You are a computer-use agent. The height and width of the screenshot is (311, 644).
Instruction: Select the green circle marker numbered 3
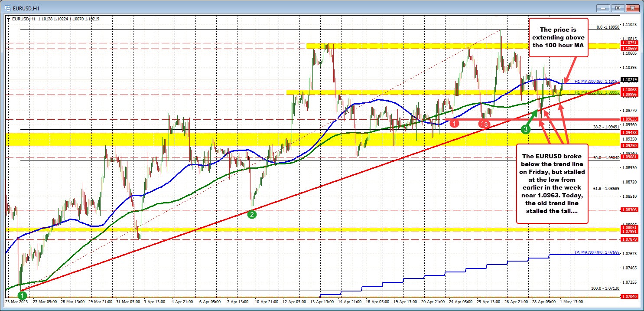click(x=525, y=129)
